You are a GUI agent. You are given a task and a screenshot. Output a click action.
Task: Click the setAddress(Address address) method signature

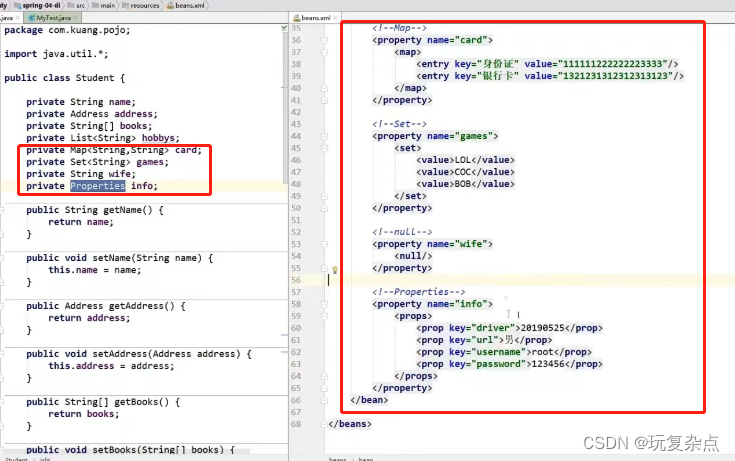click(139, 354)
